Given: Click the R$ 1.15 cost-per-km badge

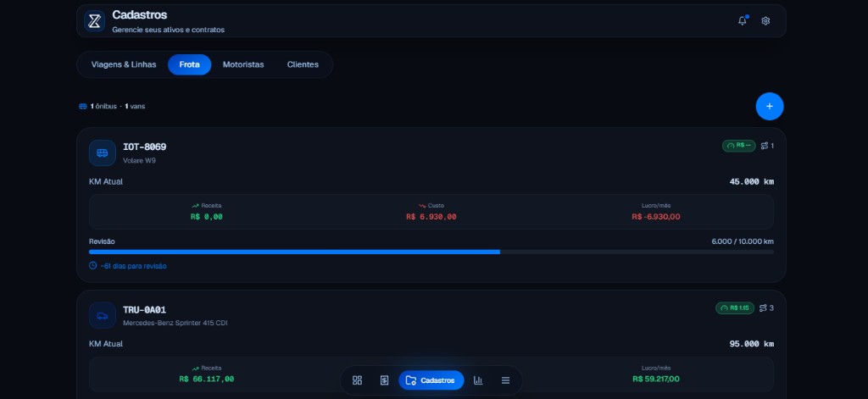Looking at the screenshot, I should click(x=735, y=308).
